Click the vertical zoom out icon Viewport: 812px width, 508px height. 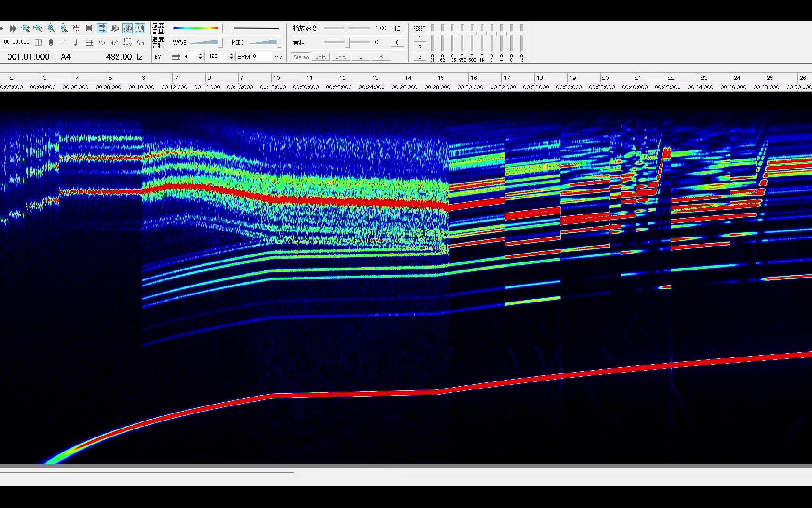(x=64, y=29)
